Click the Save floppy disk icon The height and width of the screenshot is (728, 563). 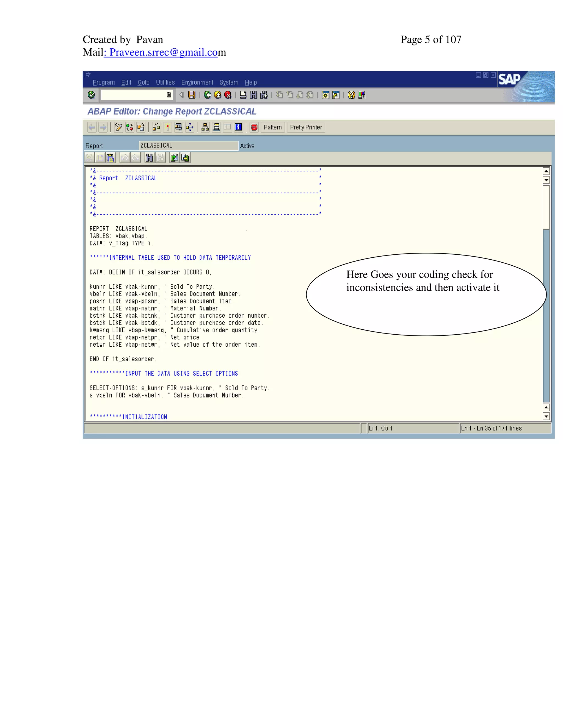click(x=192, y=95)
